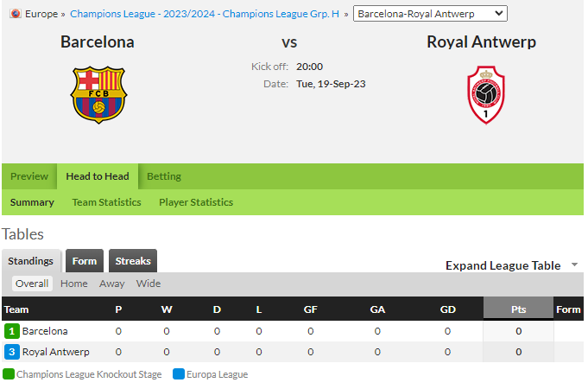
Task: Switch to the Preview tab
Action: coord(29,176)
